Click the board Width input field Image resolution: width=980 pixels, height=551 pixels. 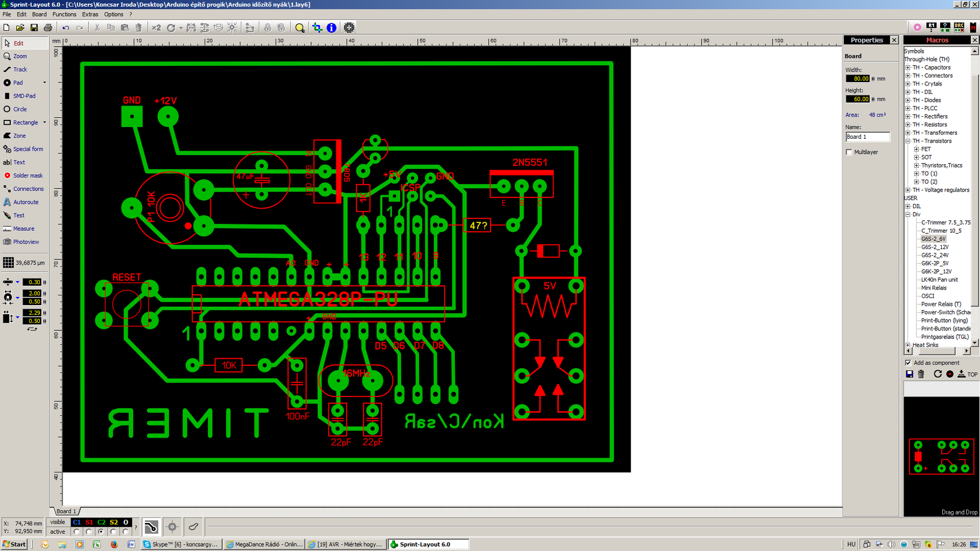(x=858, y=79)
